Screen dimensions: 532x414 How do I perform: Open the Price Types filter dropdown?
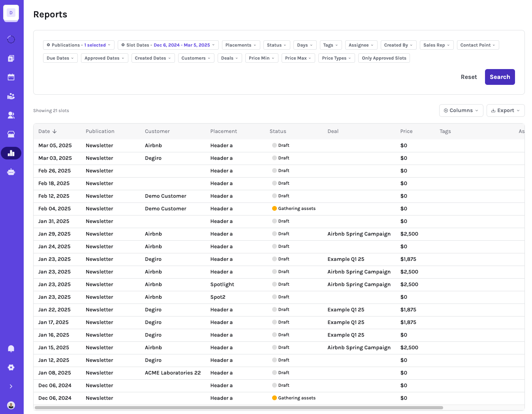coord(336,58)
